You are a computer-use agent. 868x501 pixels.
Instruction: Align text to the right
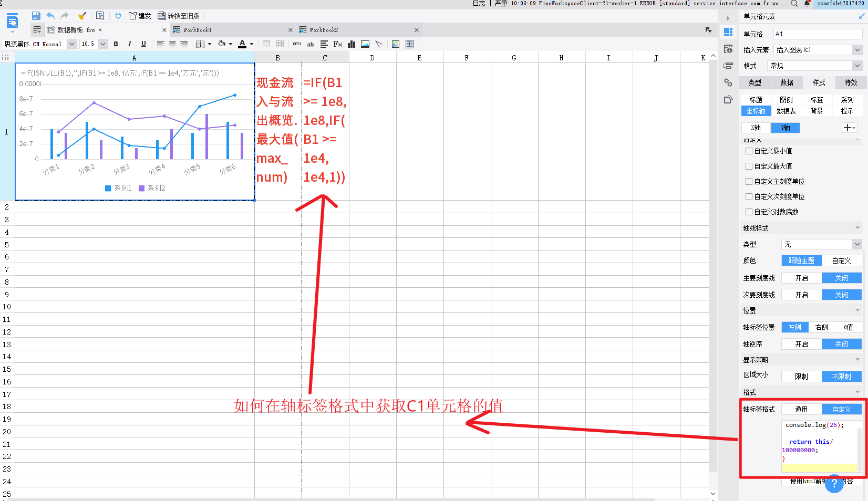tap(184, 44)
